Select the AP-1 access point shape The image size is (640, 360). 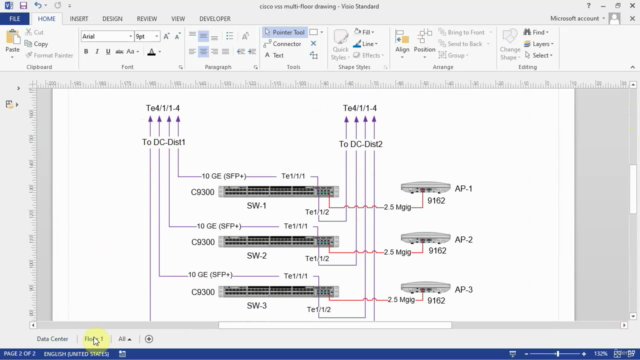pos(425,188)
